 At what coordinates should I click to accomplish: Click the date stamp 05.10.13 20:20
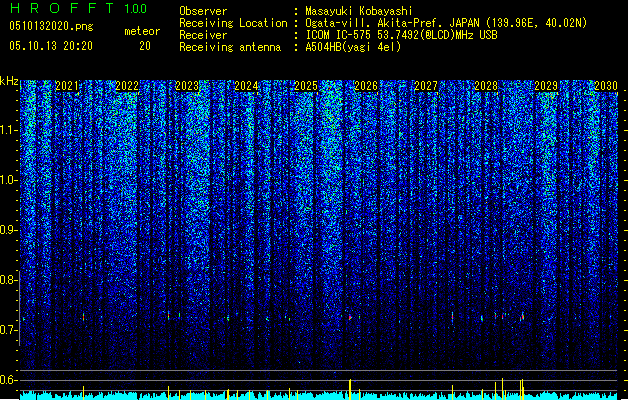tap(51, 46)
